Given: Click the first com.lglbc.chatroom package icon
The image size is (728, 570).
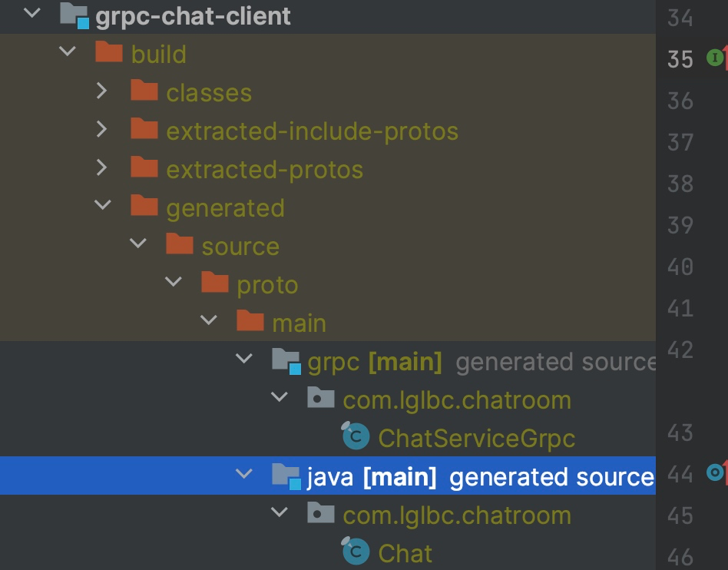Looking at the screenshot, I should pyautogui.click(x=321, y=399).
